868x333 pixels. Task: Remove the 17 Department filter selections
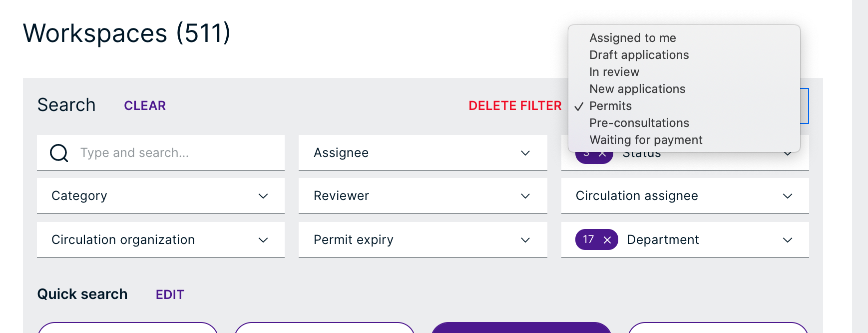pyautogui.click(x=607, y=240)
